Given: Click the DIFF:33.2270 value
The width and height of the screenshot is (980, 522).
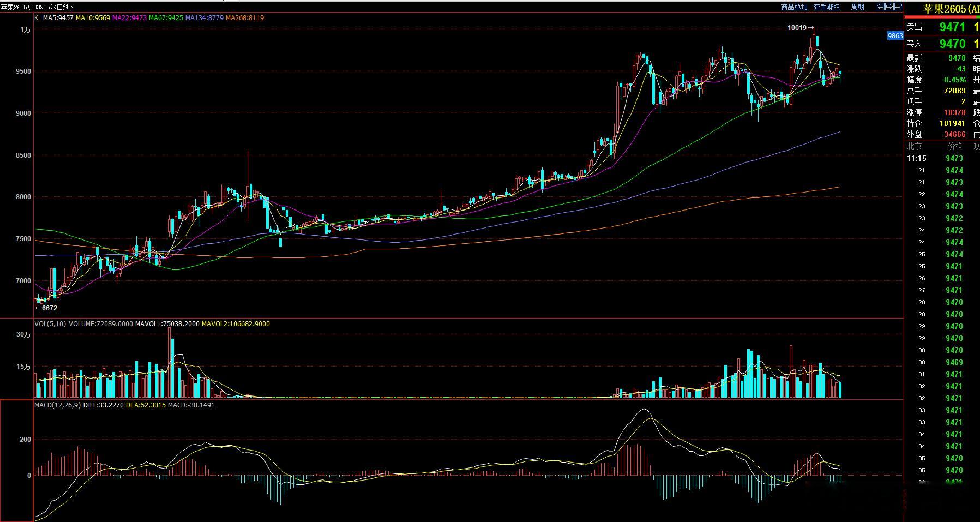Looking at the screenshot, I should pyautogui.click(x=105, y=405).
